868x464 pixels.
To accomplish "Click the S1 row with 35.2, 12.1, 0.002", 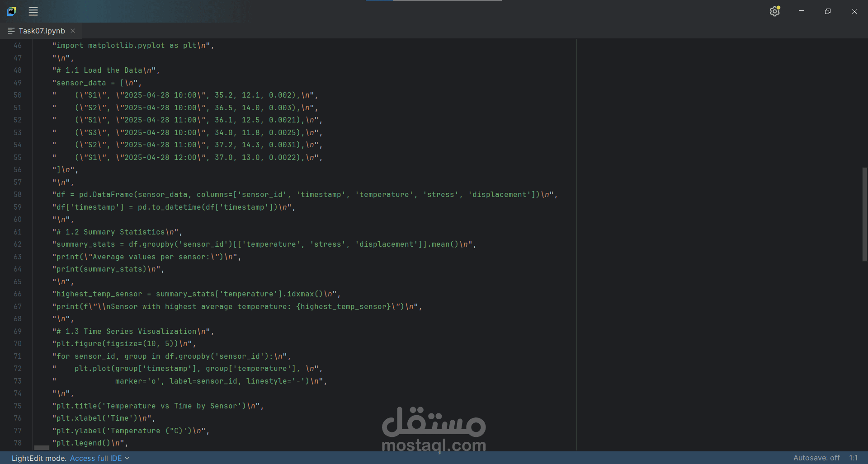I will tap(185, 95).
